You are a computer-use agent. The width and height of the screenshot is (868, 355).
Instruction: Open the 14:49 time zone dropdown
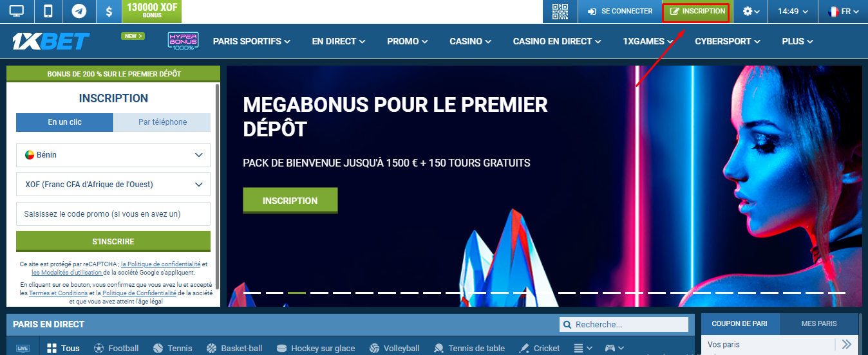tap(793, 11)
